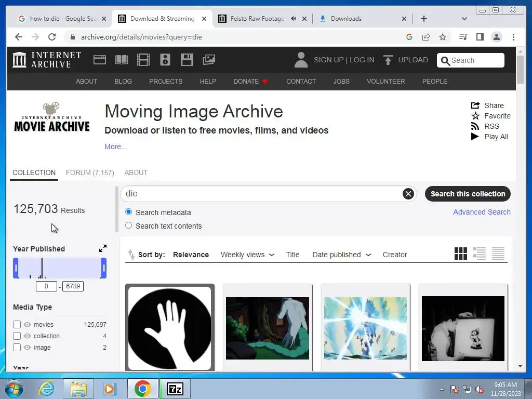Open the Software floppy disk icon
Image resolution: width=532 pixels, height=399 pixels.
click(187, 60)
